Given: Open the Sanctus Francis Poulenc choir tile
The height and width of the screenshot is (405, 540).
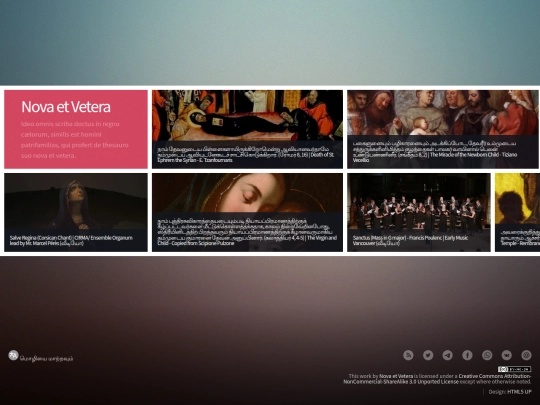Looking at the screenshot, I should pyautogui.click(x=419, y=212).
